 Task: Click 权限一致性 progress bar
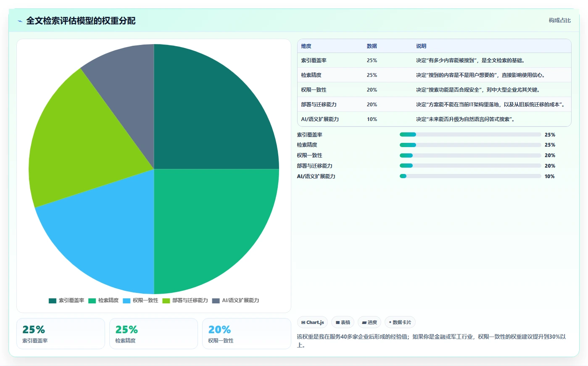pyautogui.click(x=470, y=155)
